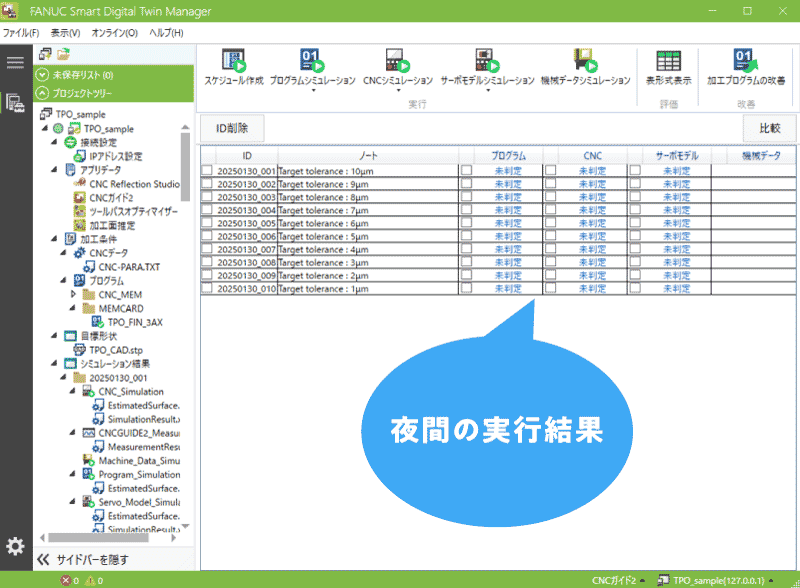The width and height of the screenshot is (800, 588).
Task: Collapse the プロジェクトツリー panel
Action: pyautogui.click(x=42, y=93)
